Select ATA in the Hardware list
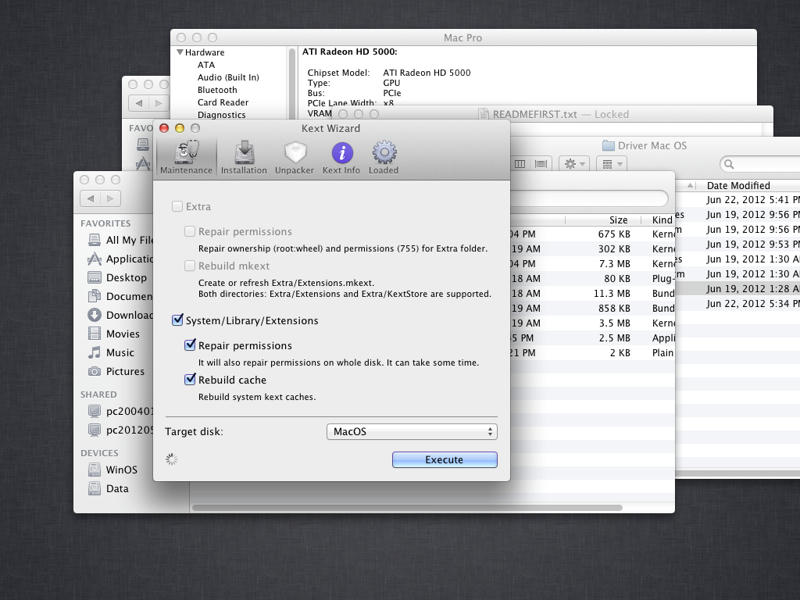The image size is (800, 600). coord(206,65)
